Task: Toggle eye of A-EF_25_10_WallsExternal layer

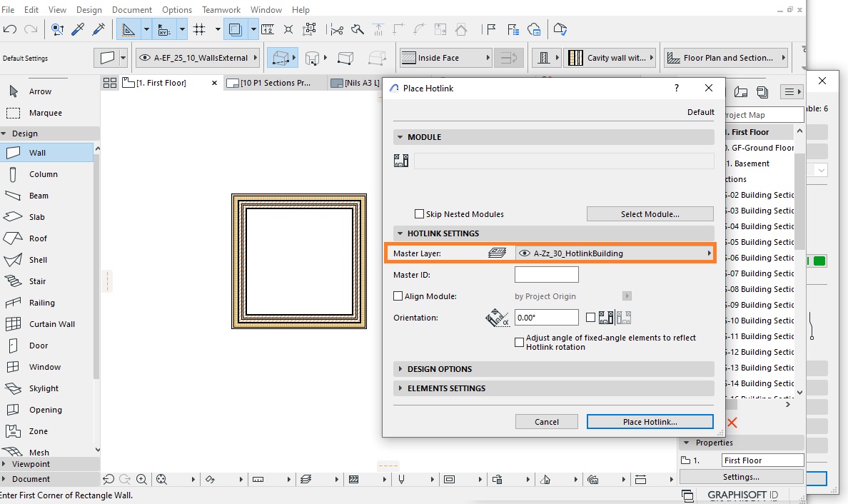Action: (145, 58)
